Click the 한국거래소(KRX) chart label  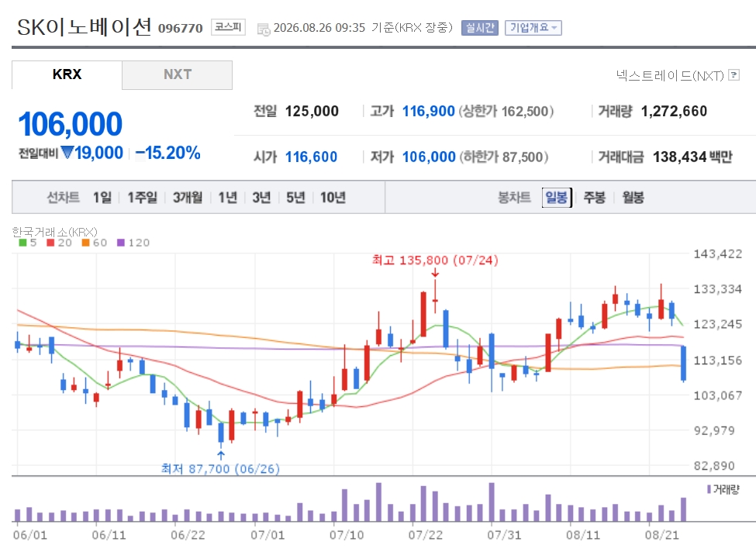click(54, 232)
